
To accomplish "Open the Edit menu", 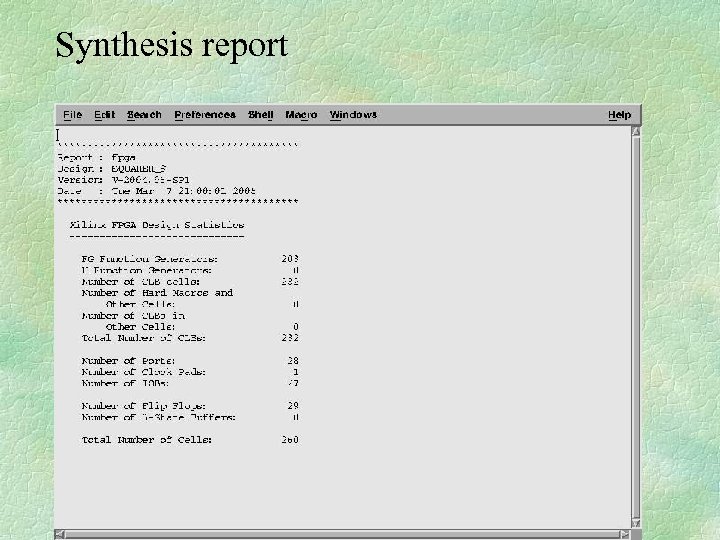I will pyautogui.click(x=105, y=115).
